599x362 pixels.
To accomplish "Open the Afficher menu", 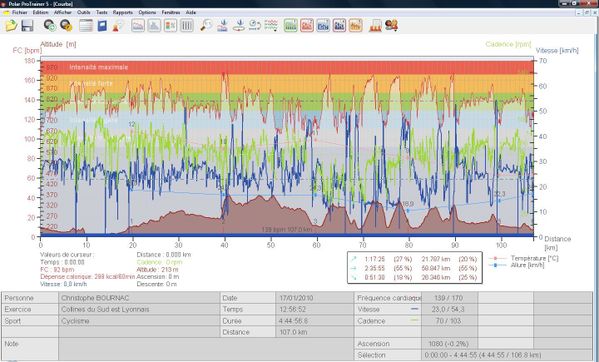I will pos(63,12).
